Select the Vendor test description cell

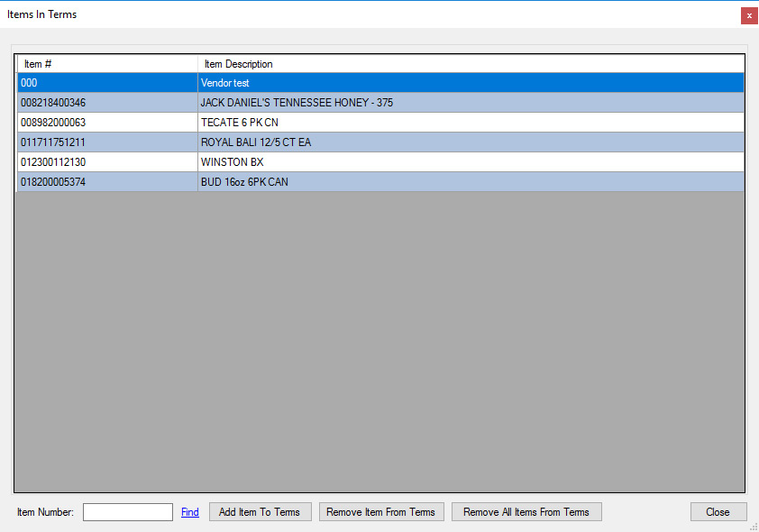coord(471,83)
